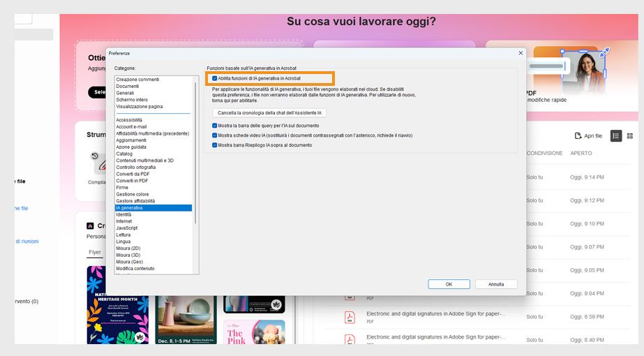Image resolution: width=644 pixels, height=356 pixels.
Task: Toggle Mostra barra Riepilogo IA checkbox
Action: tap(214, 145)
